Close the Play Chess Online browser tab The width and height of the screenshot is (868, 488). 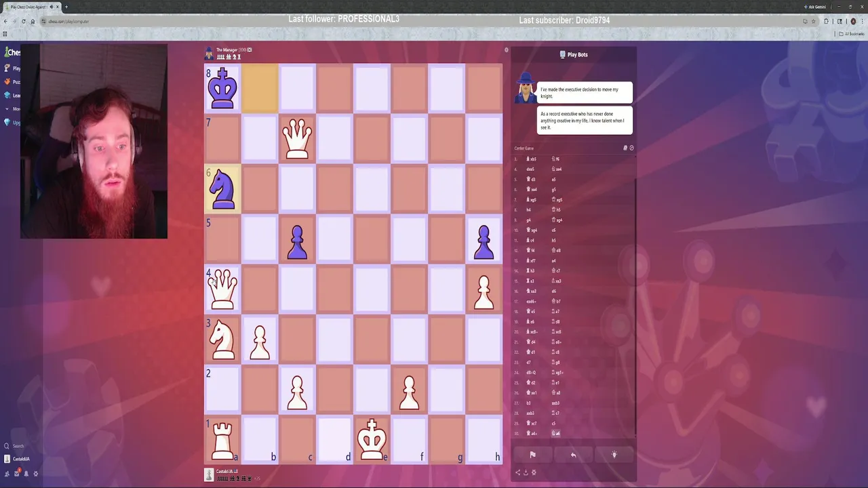[58, 7]
